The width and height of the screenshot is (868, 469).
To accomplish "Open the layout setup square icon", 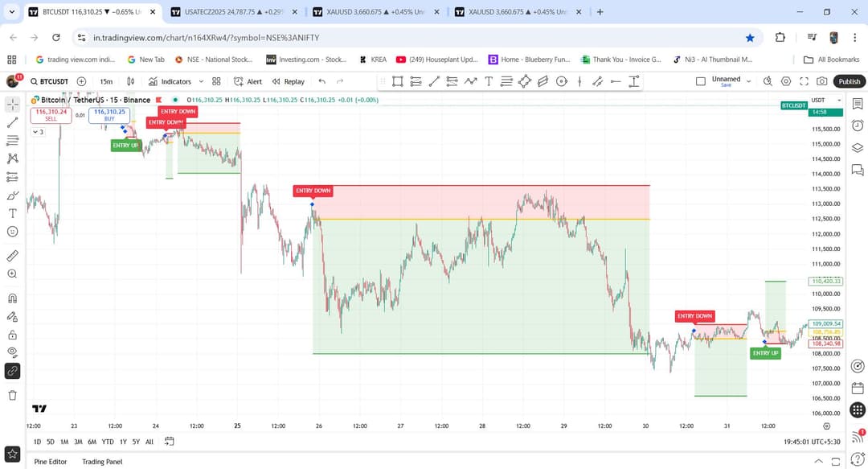I will tap(700, 81).
